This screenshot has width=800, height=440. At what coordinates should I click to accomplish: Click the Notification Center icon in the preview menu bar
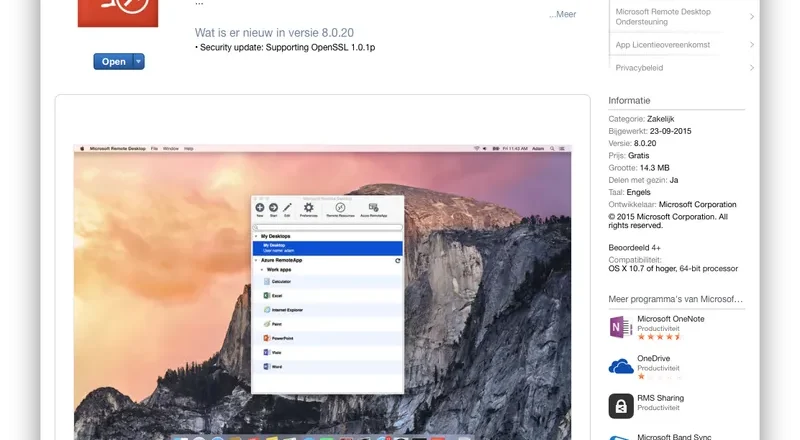click(562, 149)
